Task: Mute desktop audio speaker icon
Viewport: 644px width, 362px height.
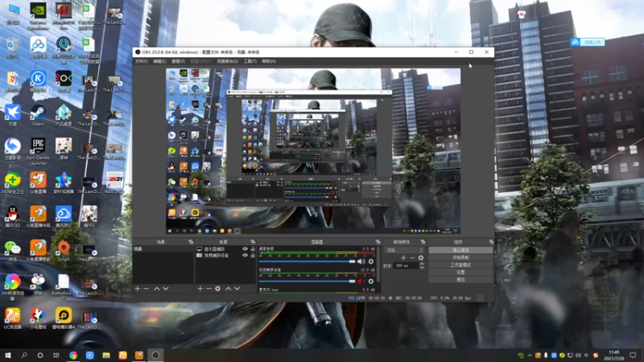Action: (x=361, y=261)
